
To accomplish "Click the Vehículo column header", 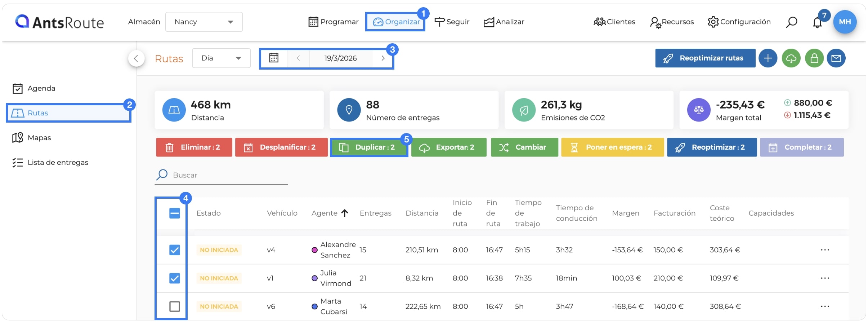I will coord(282,213).
